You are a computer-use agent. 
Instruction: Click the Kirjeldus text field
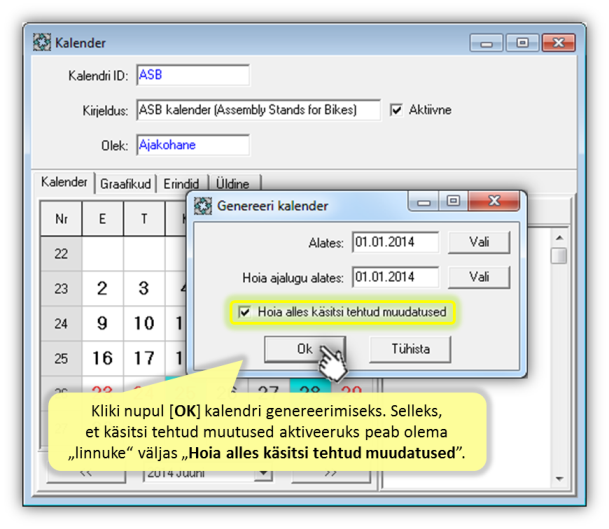[258, 110]
